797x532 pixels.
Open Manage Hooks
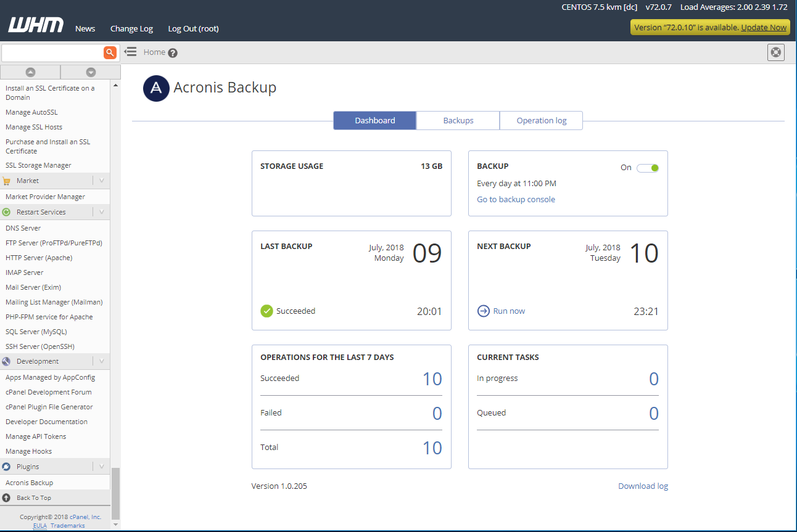(x=28, y=451)
